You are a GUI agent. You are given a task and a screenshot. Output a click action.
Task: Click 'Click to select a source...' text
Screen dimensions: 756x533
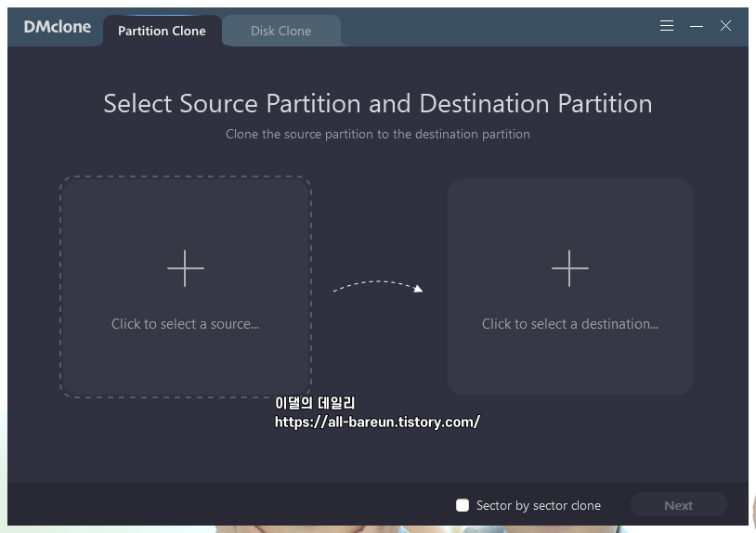185,324
